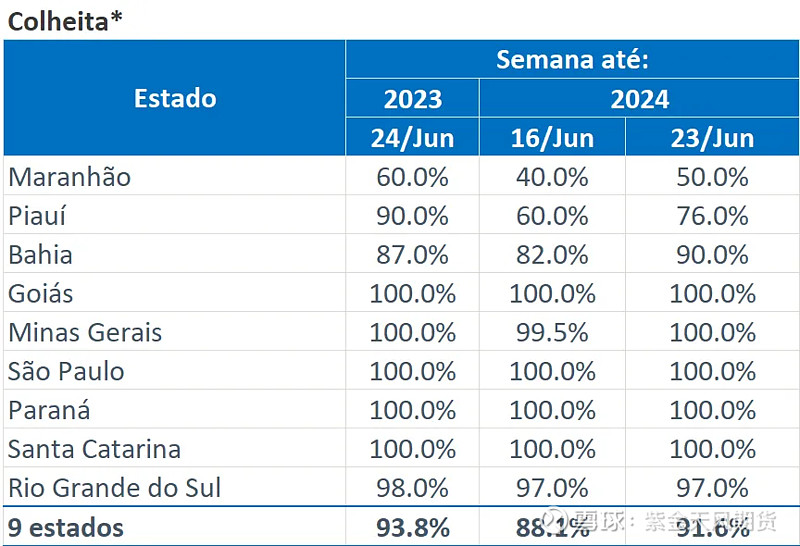
Task: Select the Maranhão row label
Action: pos(70,177)
